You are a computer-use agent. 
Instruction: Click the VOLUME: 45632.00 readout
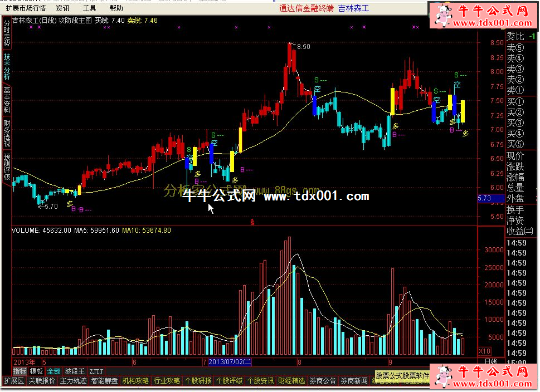pyautogui.click(x=41, y=230)
